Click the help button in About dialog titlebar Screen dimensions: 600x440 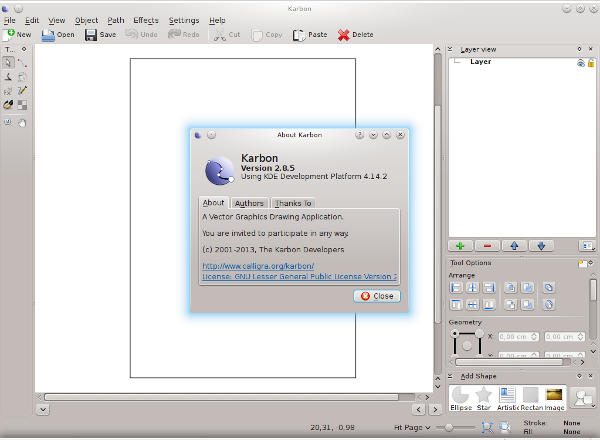[359, 135]
